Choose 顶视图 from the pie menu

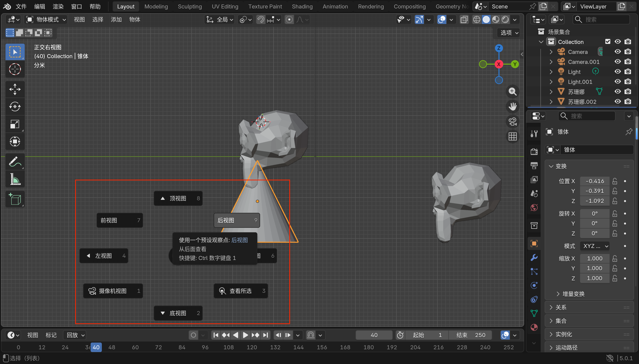point(178,199)
